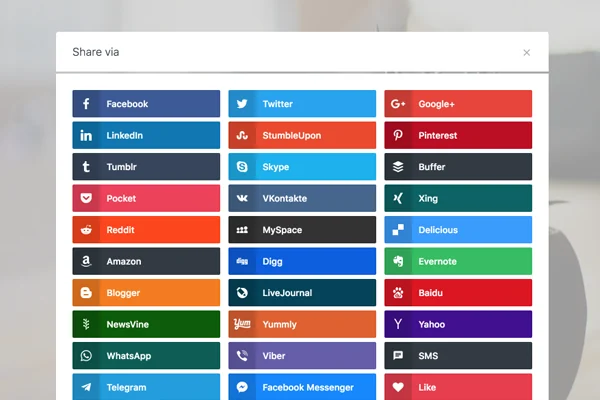Click the Twitter bird icon
600x400 pixels.
click(x=242, y=104)
